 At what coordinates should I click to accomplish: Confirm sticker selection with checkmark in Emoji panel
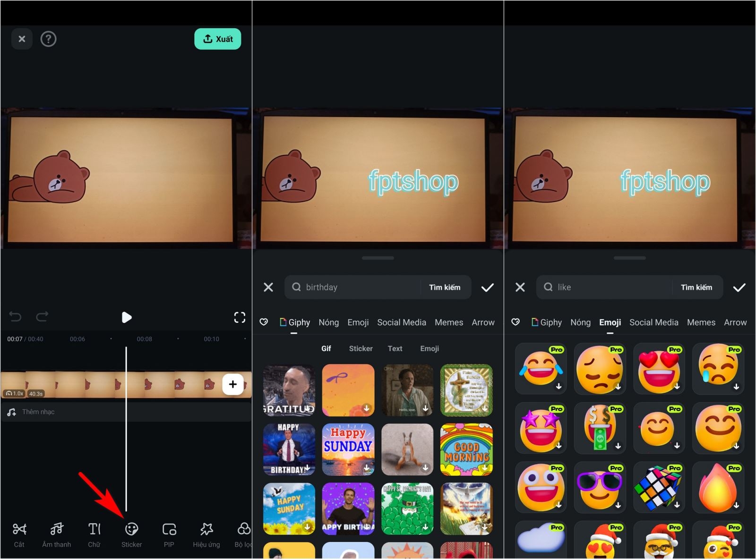point(739,287)
